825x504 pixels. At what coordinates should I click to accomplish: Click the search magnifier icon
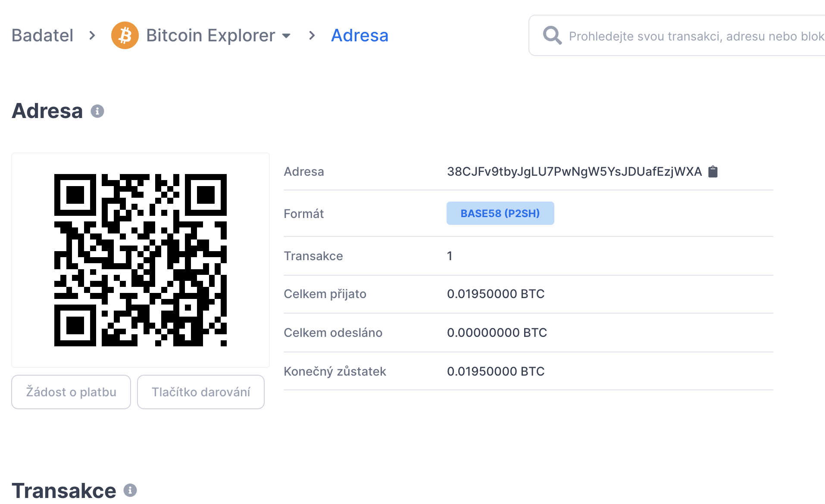coord(552,35)
